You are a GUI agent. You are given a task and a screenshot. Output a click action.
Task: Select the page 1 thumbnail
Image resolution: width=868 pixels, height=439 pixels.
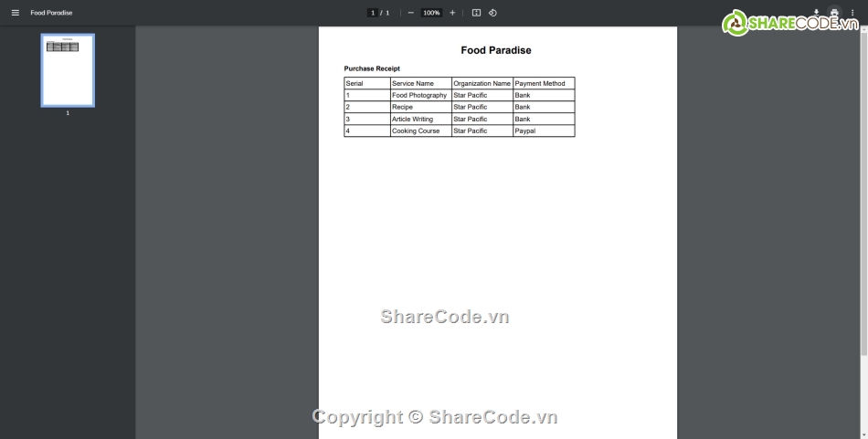click(x=68, y=70)
